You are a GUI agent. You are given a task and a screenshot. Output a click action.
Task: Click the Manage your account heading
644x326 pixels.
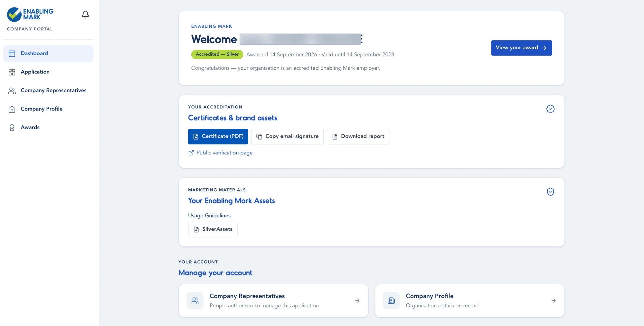coord(215,273)
